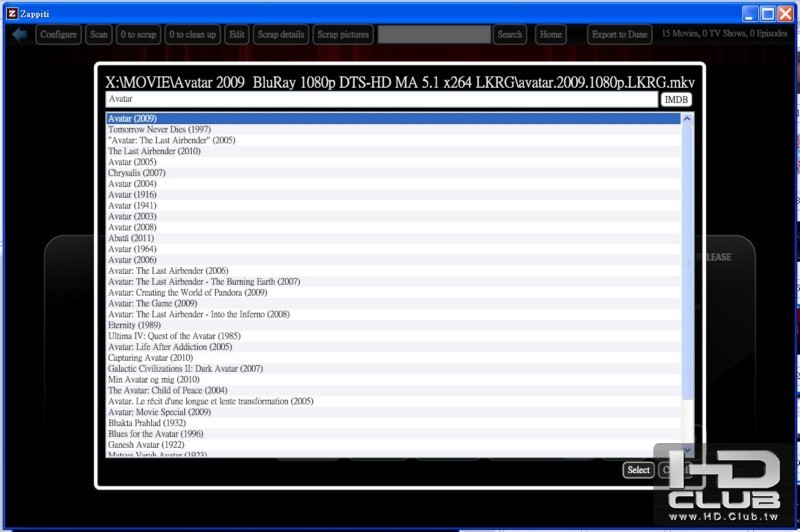Select 'Avatar (2006)' row

coord(393,260)
